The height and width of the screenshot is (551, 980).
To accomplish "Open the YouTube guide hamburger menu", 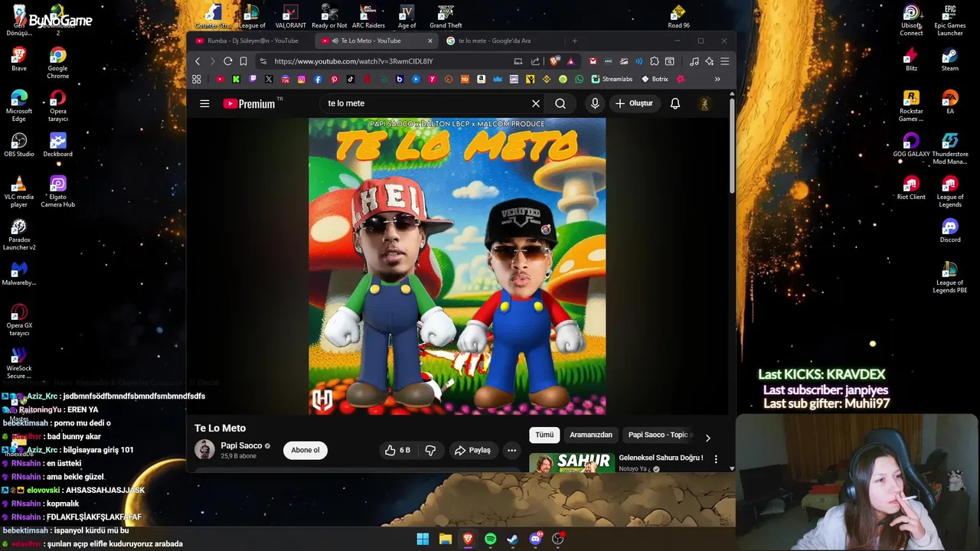I will pyautogui.click(x=204, y=103).
